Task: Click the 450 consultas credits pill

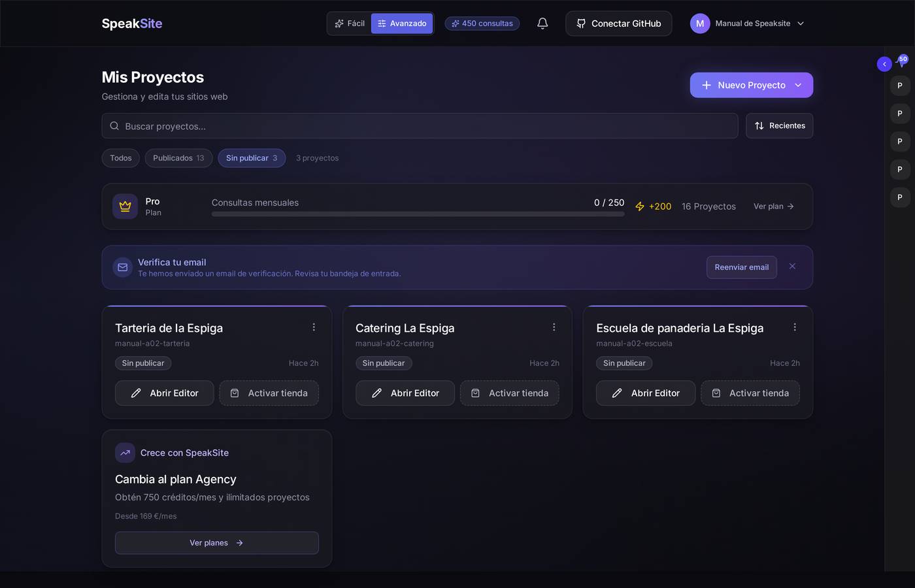Action: [482, 24]
